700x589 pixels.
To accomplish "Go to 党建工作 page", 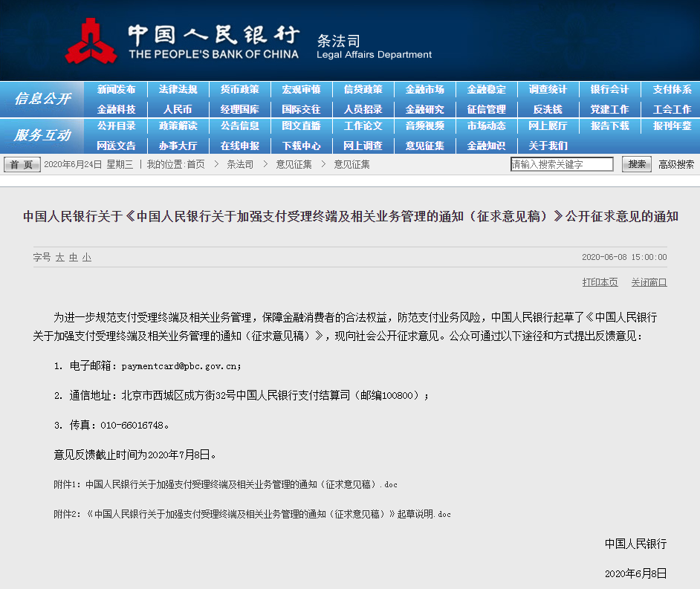I will [609, 109].
